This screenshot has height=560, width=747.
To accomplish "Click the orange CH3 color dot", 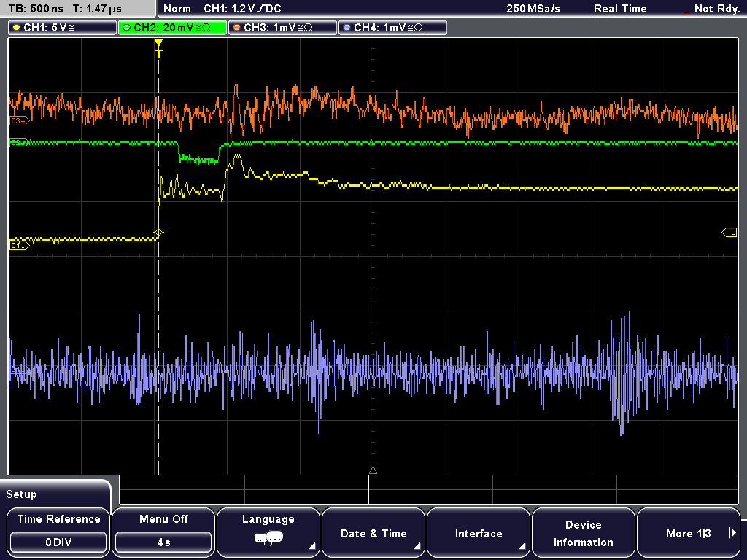I will coord(237,28).
